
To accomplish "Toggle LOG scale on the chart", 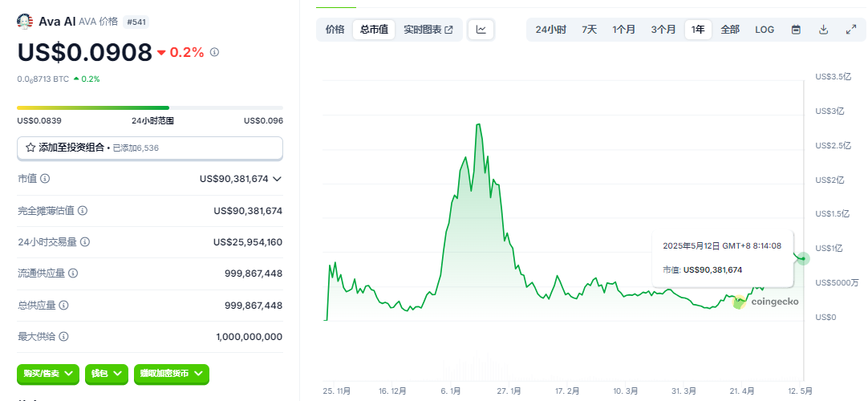I will point(765,30).
